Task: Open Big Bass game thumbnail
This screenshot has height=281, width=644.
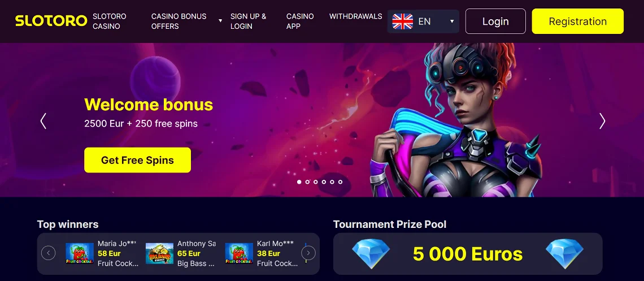Action: tap(159, 253)
